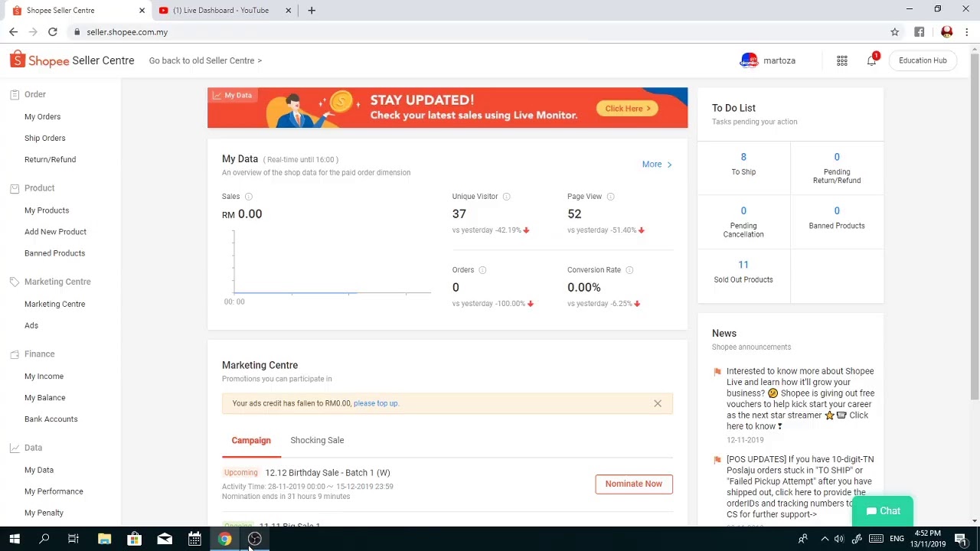Screen dimensions: 980x551
Task: Click the Marketing Centre section header in the sidebar
Action: pyautogui.click(x=57, y=282)
